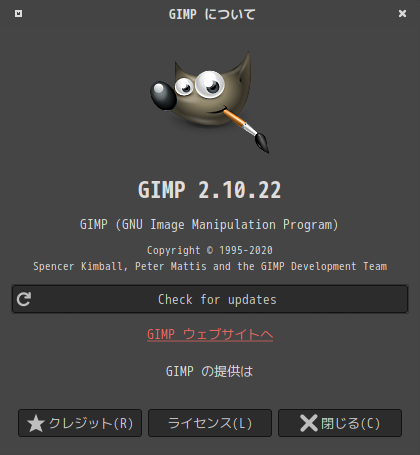Click the 閉じる(C) close button
This screenshot has width=420, height=455.
pos(340,423)
